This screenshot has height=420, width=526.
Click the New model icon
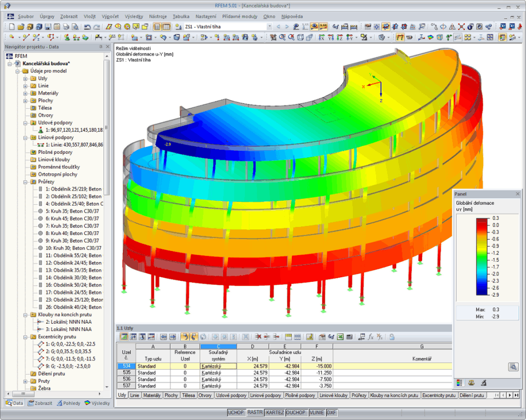click(12, 27)
